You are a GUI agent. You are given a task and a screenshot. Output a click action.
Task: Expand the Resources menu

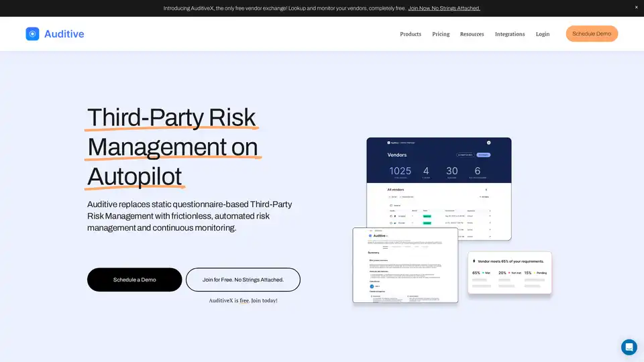472,34
